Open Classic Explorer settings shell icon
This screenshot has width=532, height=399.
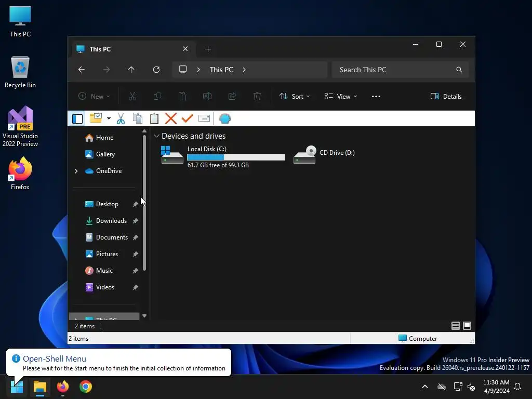(x=224, y=118)
